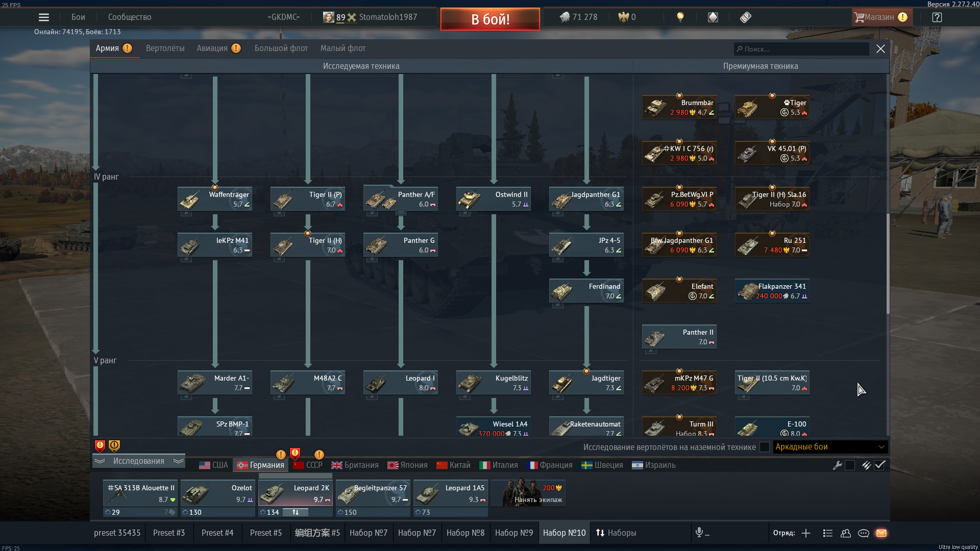Toggle helicopter research on ground vehicles checkbox

tap(765, 447)
